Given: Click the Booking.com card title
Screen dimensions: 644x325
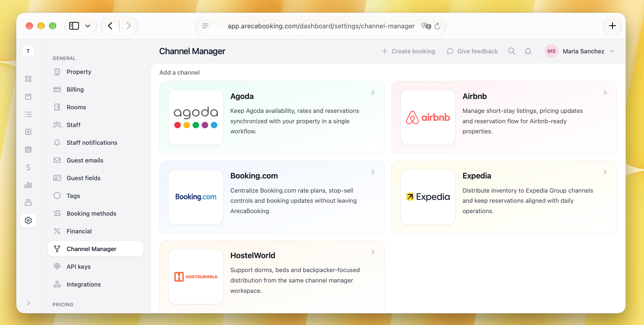Looking at the screenshot, I should tap(254, 176).
